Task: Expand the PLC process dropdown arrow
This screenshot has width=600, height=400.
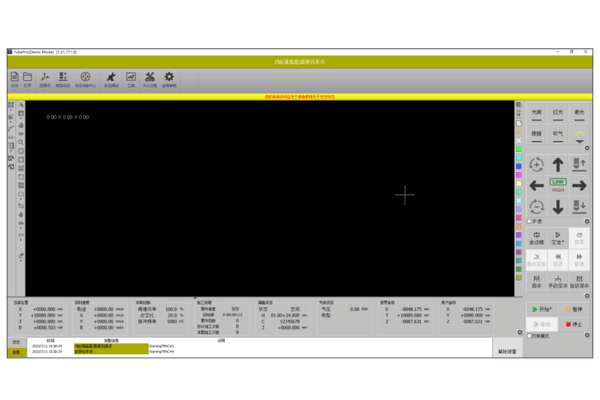Action: [x=150, y=91]
